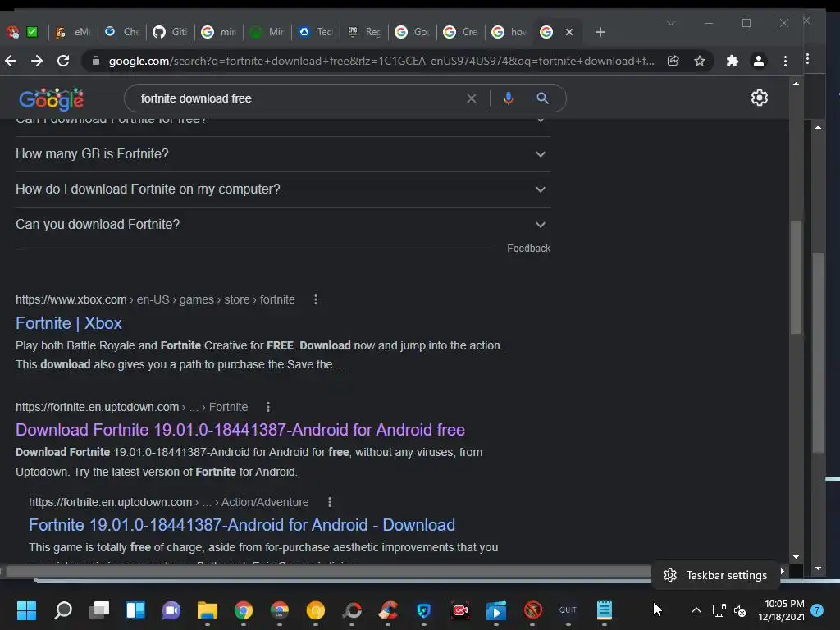Open Chrome three-dot menu

(785, 61)
